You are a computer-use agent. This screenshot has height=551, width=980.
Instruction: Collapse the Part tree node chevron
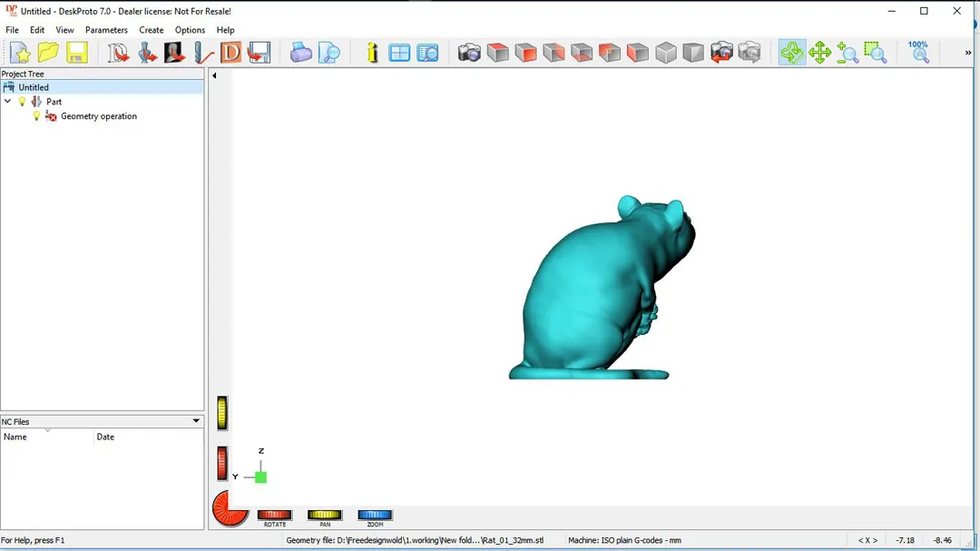(x=8, y=102)
